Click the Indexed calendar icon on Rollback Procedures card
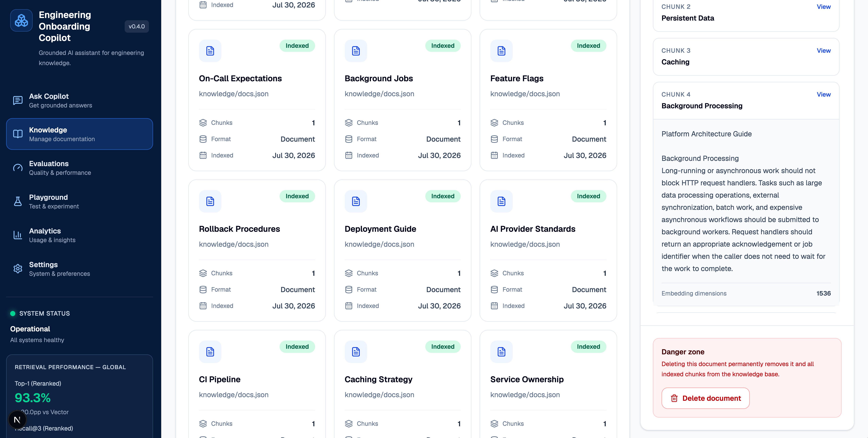 [x=203, y=306]
